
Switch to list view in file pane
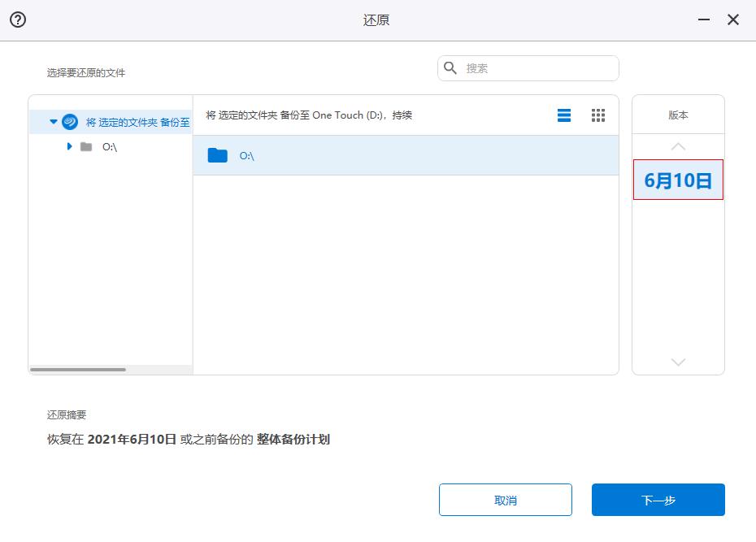click(564, 115)
